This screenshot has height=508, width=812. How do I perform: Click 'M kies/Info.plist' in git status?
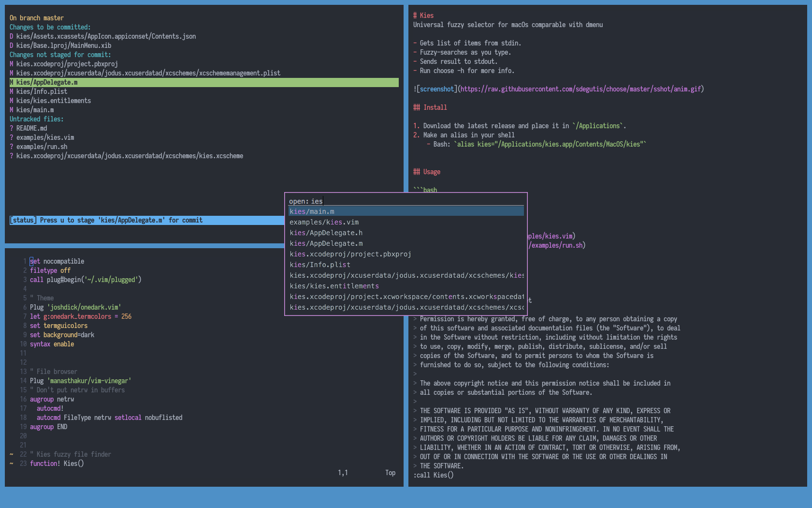[39, 91]
